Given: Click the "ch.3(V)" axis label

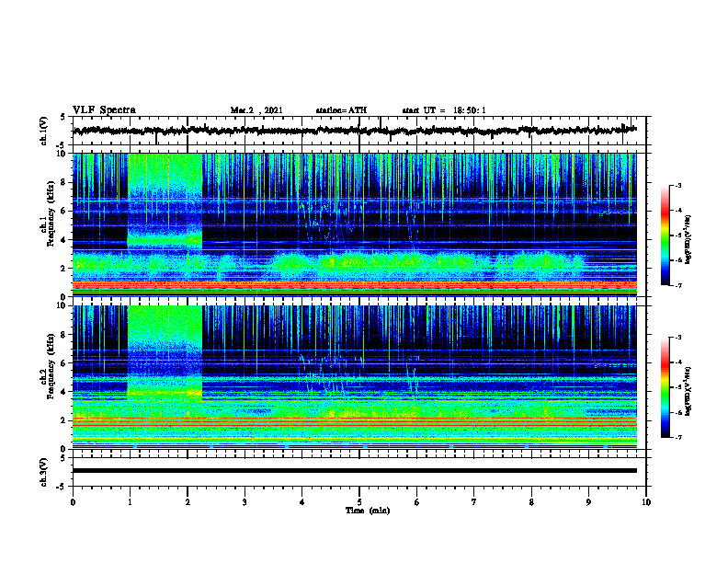Looking at the screenshot, I should [x=44, y=472].
